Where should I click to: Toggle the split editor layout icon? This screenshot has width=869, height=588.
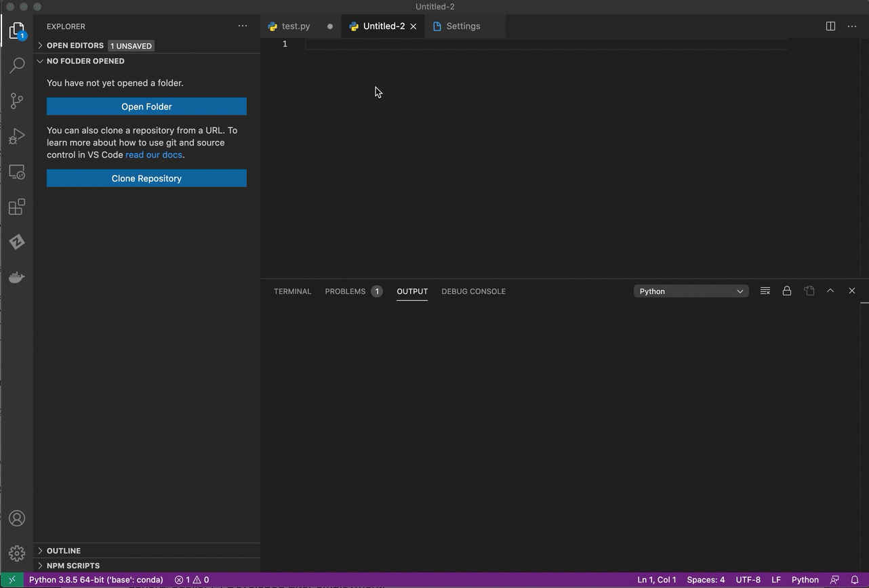(x=830, y=26)
